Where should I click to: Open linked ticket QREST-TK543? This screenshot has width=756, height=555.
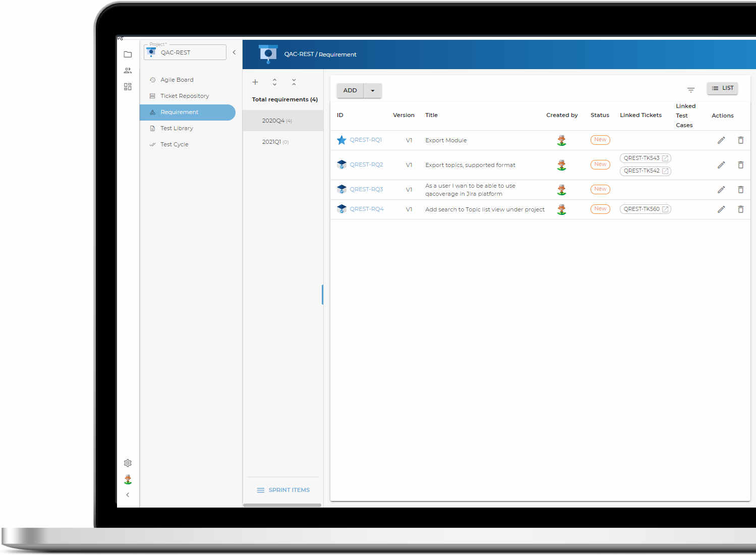click(x=646, y=158)
